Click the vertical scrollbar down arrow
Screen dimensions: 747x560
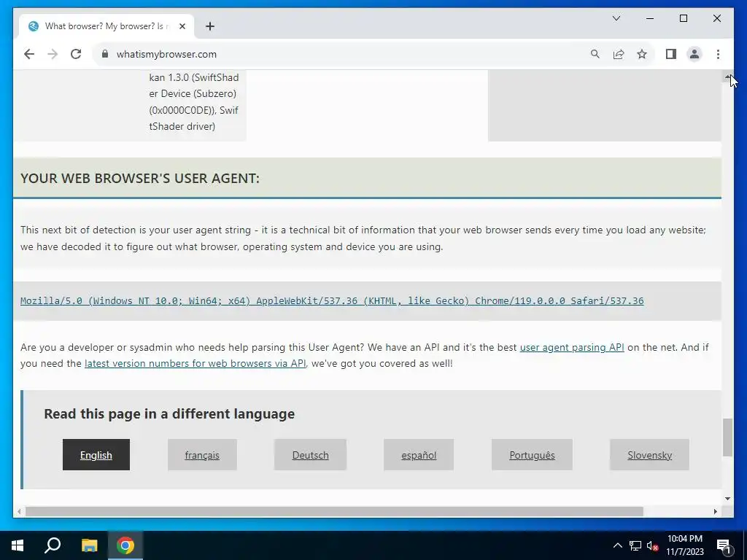tap(727, 499)
